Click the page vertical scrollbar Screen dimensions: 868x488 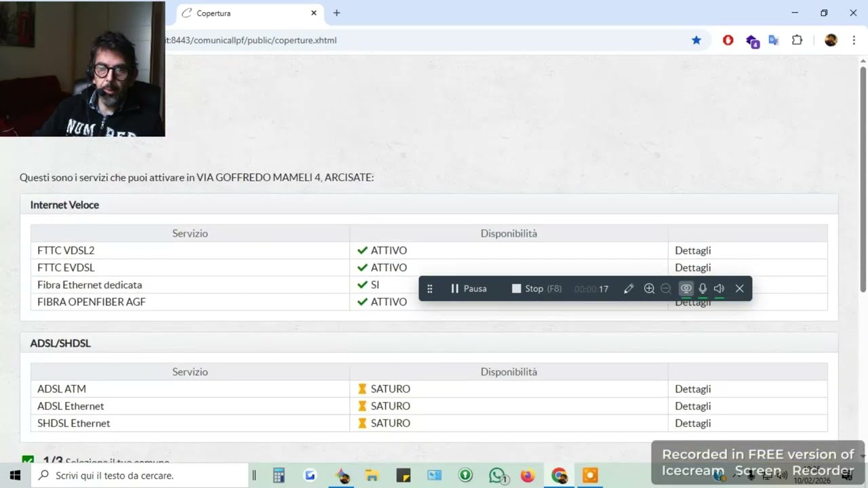863,180
